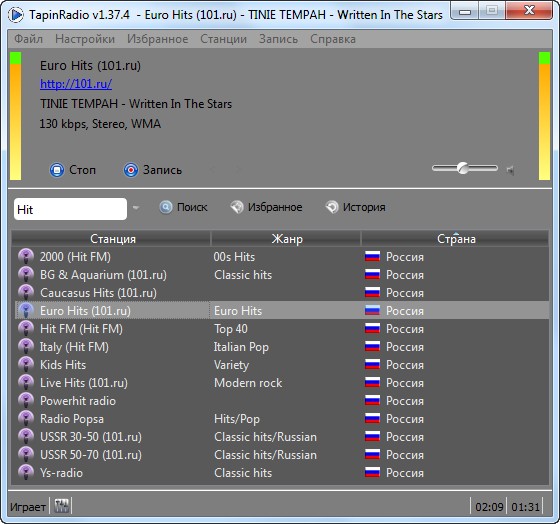The image size is (560, 524).
Task: Start recording with the Запись icon
Action: 131,170
